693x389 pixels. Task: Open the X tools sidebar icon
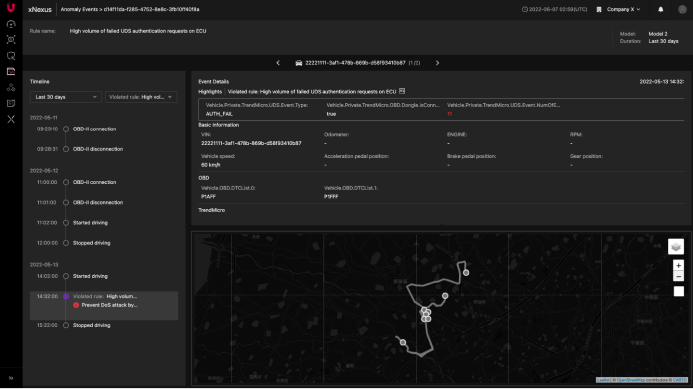(x=11, y=119)
